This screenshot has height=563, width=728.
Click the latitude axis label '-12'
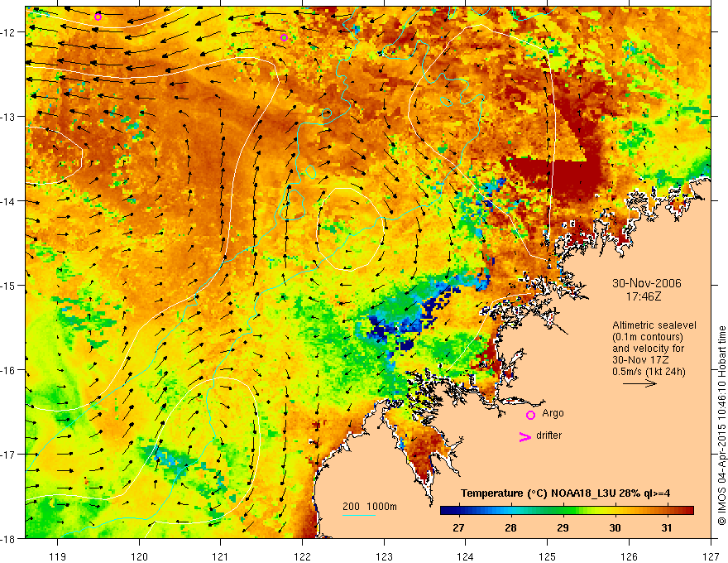9,32
